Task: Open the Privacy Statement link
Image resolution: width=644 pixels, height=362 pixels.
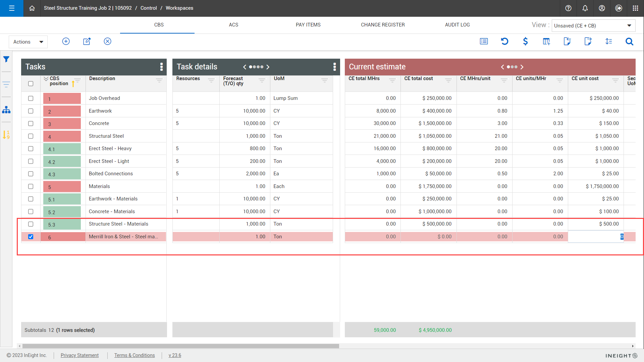Action: pos(79,355)
